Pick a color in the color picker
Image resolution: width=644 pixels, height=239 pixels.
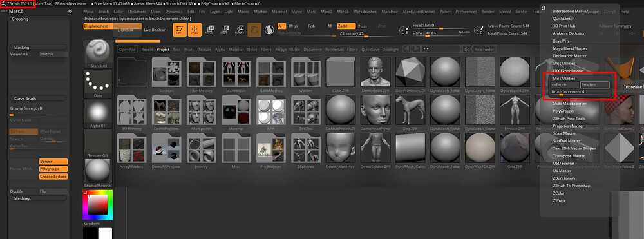click(x=97, y=205)
